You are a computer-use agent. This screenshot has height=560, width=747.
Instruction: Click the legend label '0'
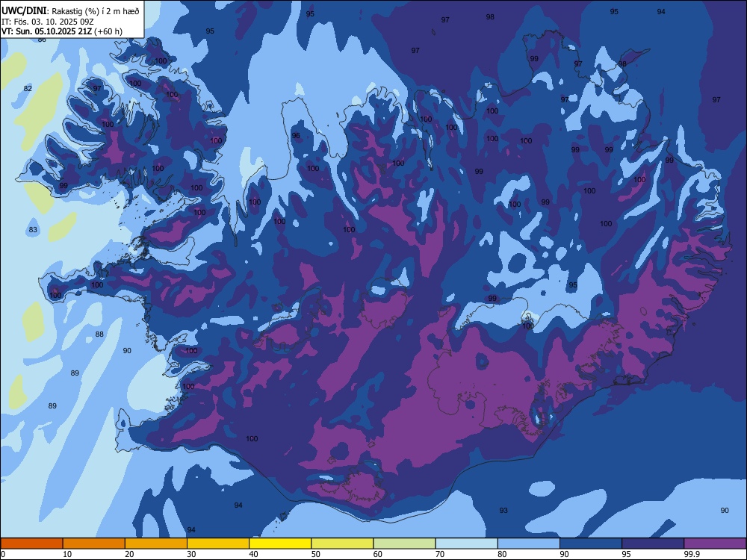point(3,554)
